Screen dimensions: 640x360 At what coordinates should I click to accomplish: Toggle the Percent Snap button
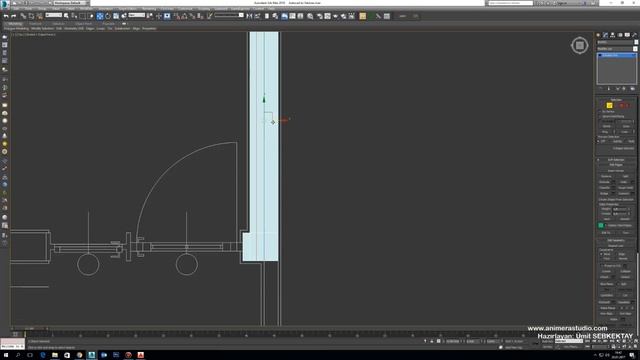point(192,16)
